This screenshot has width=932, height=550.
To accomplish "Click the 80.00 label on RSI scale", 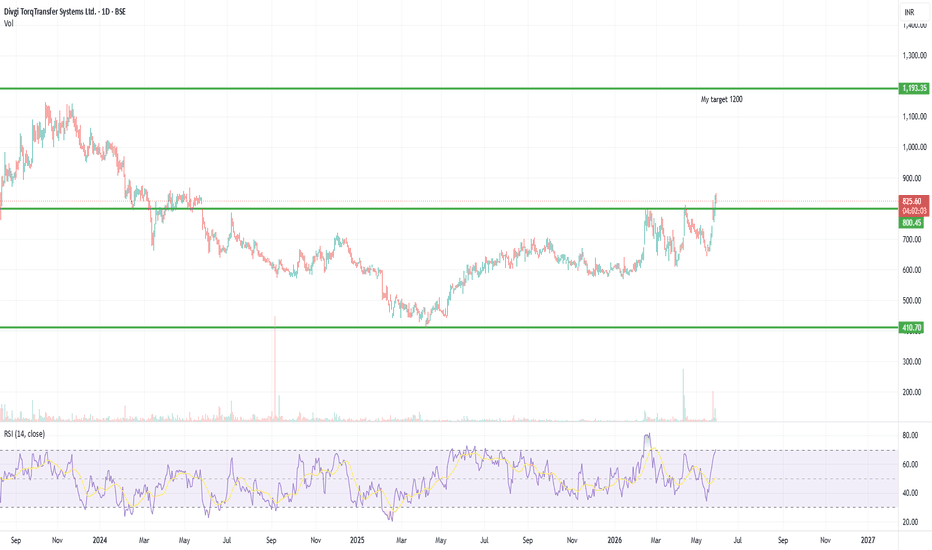I will (911, 435).
